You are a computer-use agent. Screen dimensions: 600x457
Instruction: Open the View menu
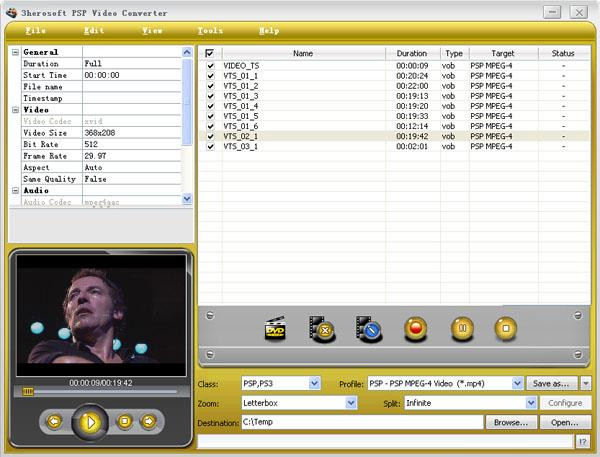[x=152, y=31]
